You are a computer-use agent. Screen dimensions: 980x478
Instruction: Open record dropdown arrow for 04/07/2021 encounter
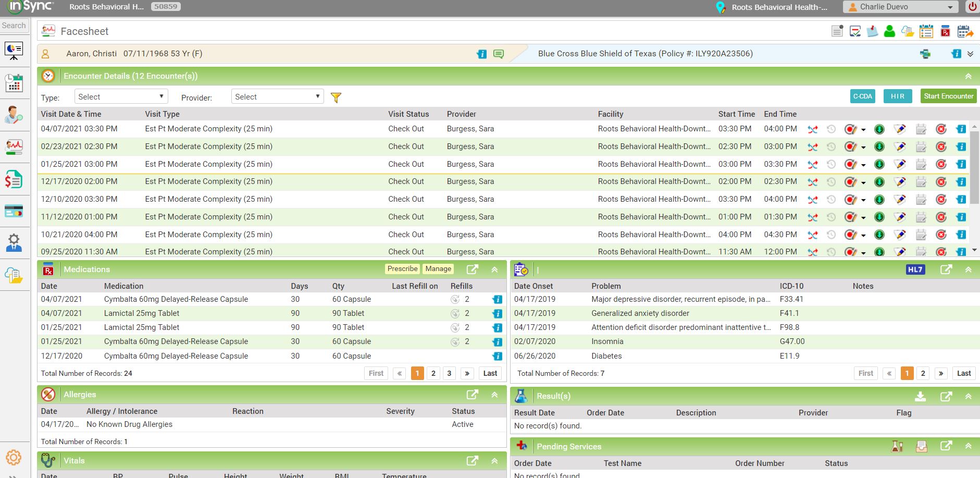863,130
